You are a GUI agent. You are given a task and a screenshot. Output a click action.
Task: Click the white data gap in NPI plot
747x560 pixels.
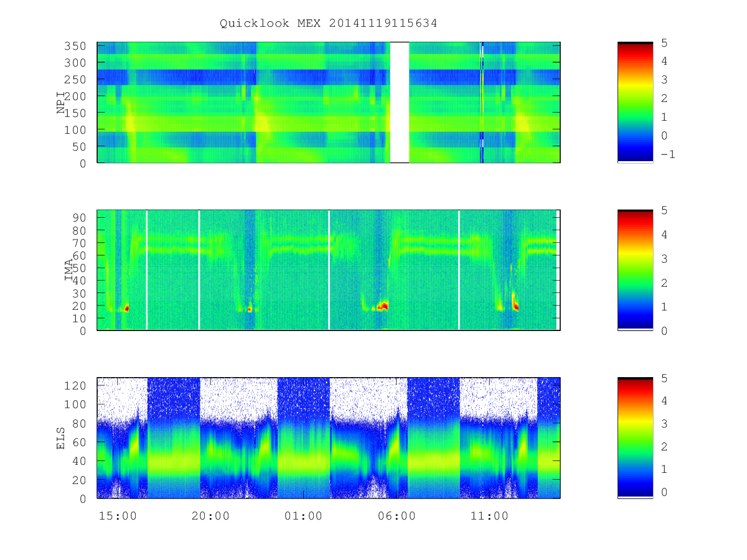tap(400, 102)
